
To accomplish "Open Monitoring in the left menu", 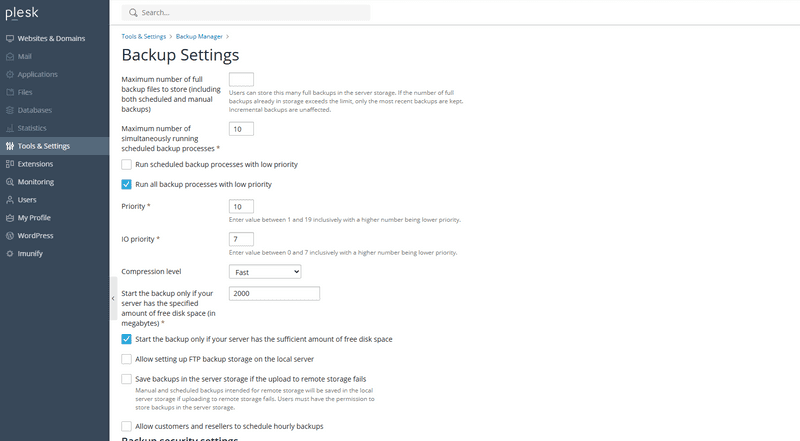I will [x=35, y=182].
